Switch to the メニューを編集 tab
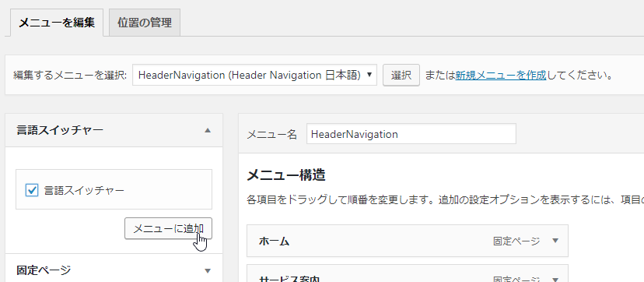This screenshot has height=282, width=644. (x=57, y=23)
